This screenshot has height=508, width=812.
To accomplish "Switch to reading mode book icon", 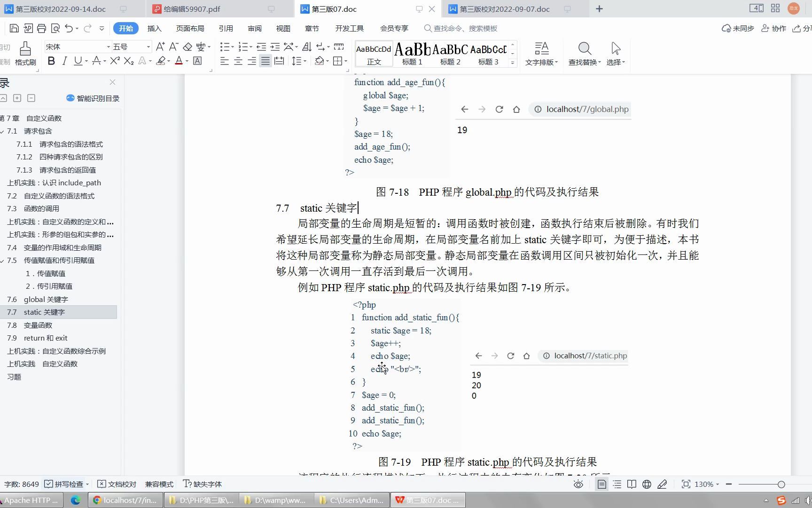I will pyautogui.click(x=632, y=484).
